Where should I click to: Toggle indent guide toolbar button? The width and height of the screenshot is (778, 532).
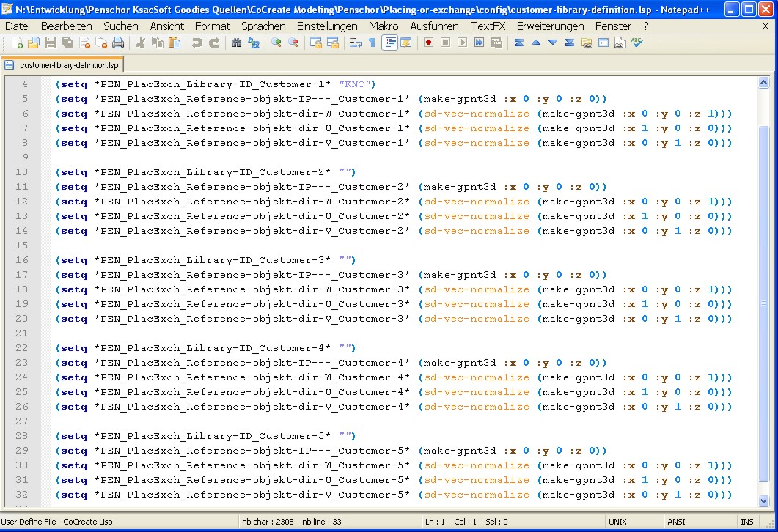[389, 43]
